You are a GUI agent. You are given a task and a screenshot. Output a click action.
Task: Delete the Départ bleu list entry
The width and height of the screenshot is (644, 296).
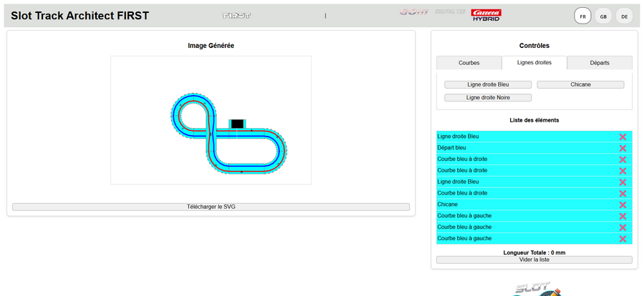(x=622, y=148)
